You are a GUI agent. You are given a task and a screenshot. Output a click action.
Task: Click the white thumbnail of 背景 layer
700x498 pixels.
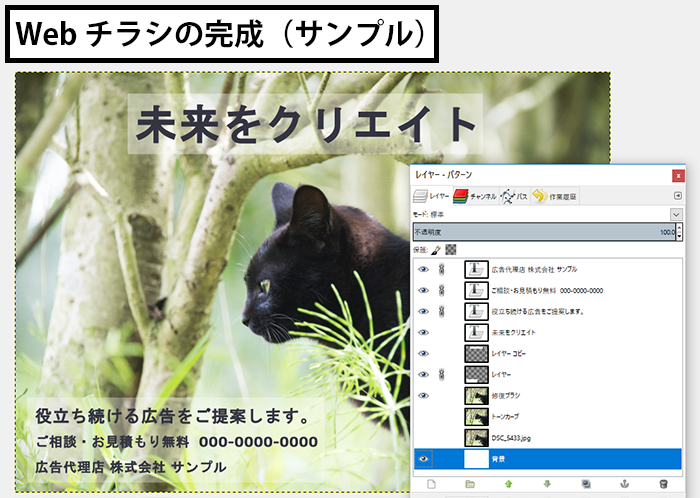pyautogui.click(x=476, y=459)
